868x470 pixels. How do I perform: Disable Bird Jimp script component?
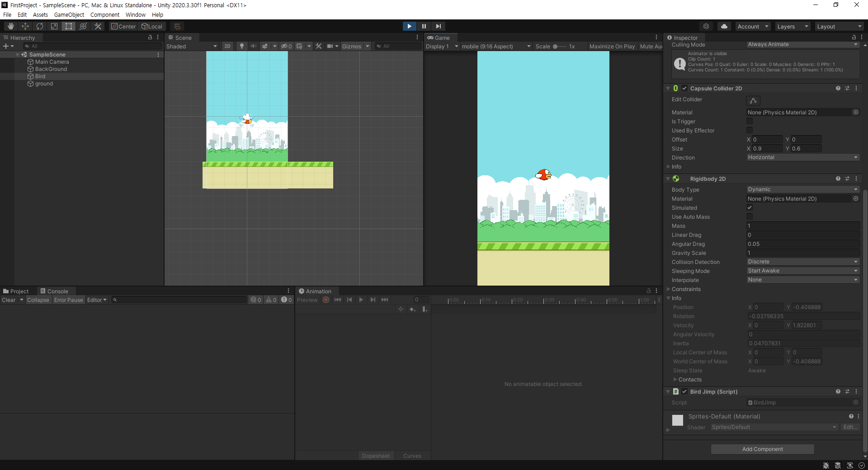click(x=684, y=391)
